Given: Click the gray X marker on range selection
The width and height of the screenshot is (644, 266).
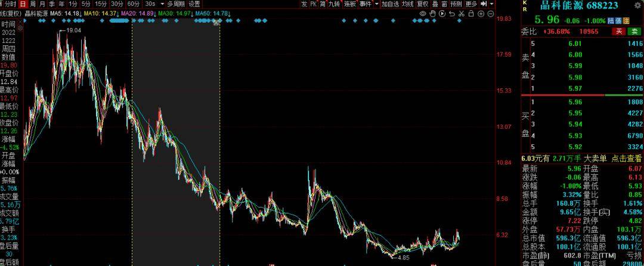Looking at the screenshot, I should click(217, 23).
